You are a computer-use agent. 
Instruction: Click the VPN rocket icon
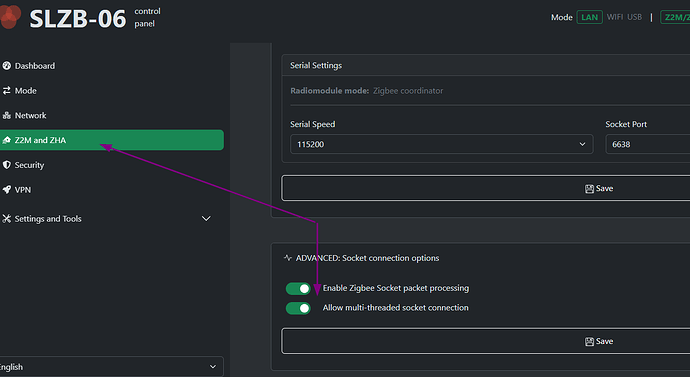click(x=7, y=190)
